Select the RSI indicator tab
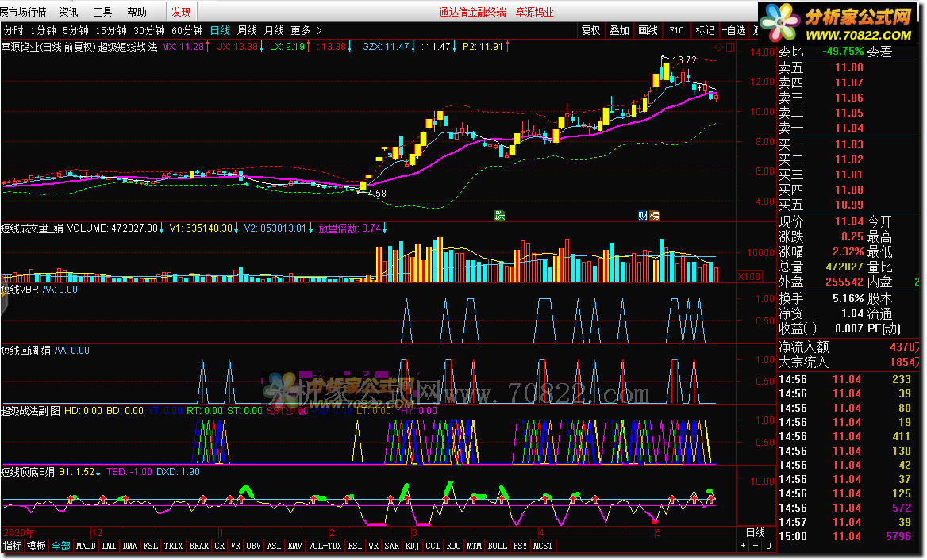Screen dimensions: 927x560 (355, 546)
